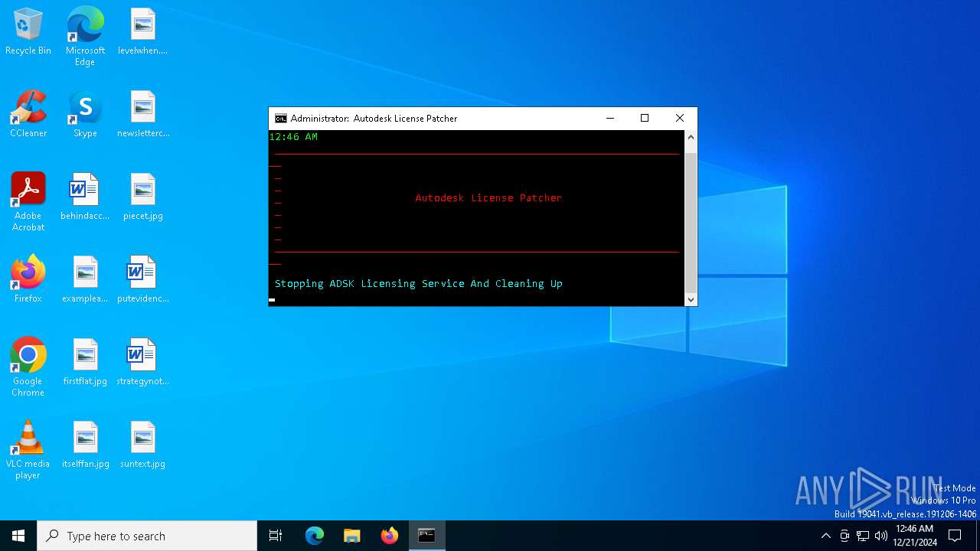Maximize the Autodesk License Patcher window
The image size is (980, 551).
pyautogui.click(x=645, y=119)
